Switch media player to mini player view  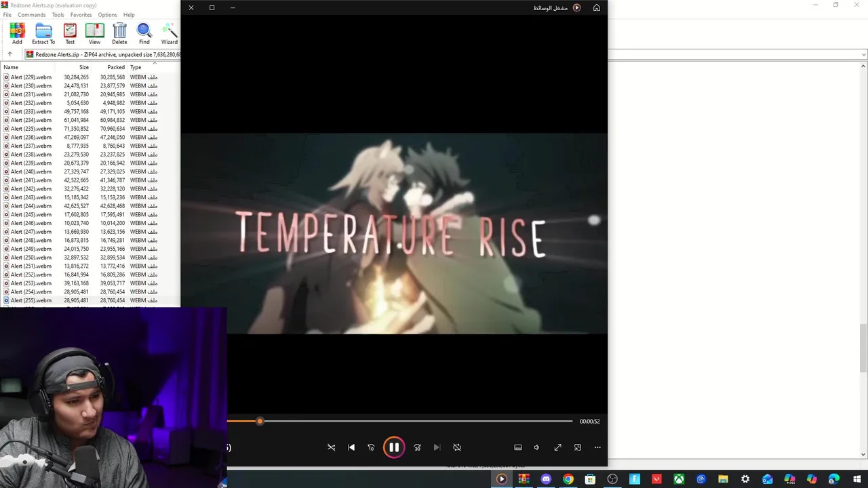(578, 447)
